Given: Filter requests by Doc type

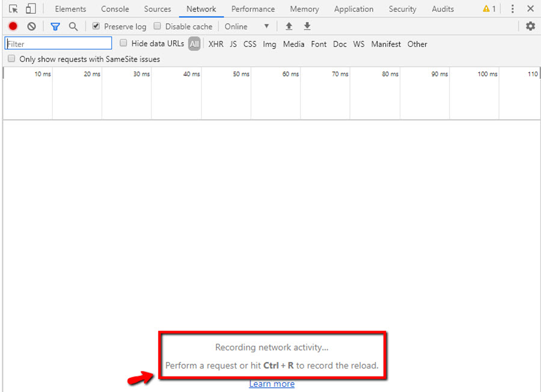Looking at the screenshot, I should coord(340,44).
